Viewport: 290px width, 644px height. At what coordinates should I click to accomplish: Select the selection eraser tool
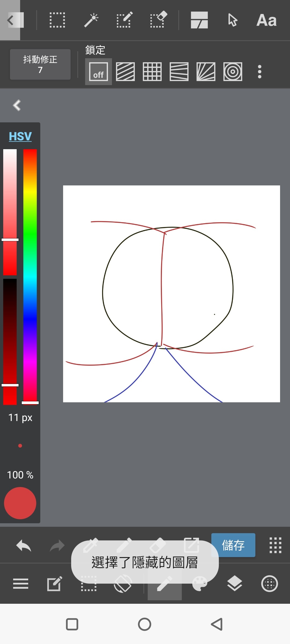(158, 20)
